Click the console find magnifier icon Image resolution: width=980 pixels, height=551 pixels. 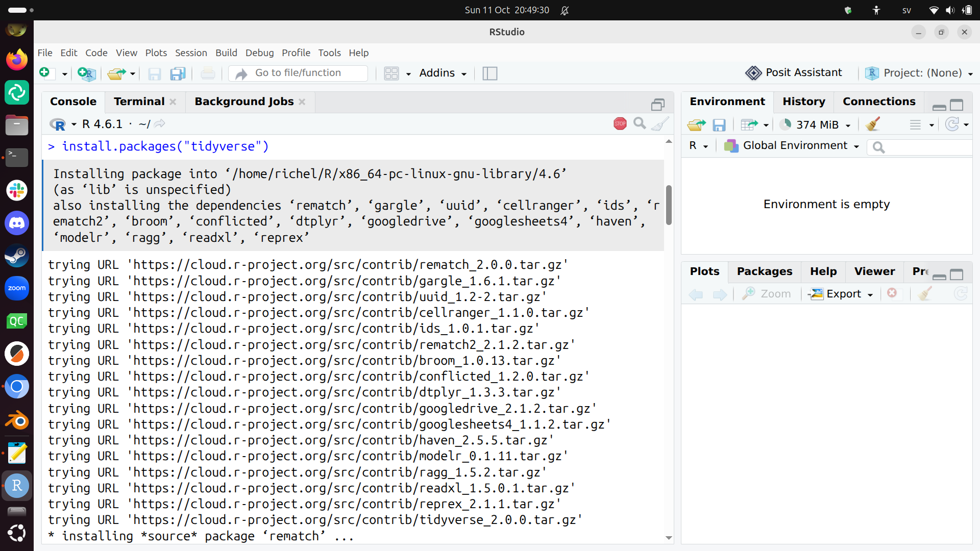(640, 123)
